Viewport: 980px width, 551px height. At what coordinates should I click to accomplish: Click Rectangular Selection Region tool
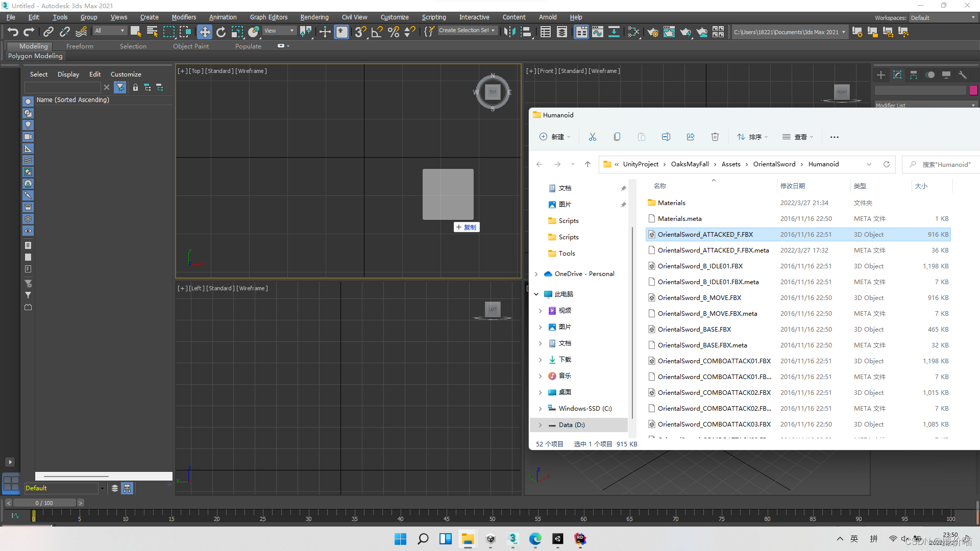click(168, 32)
